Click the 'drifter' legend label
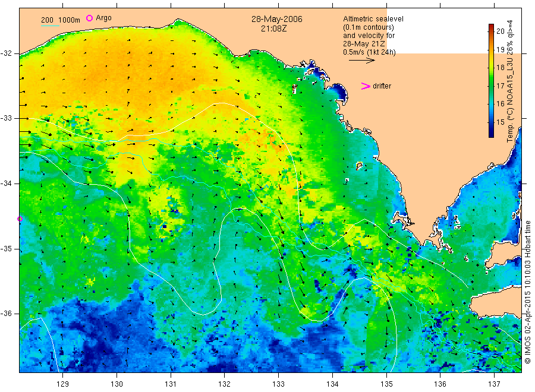This screenshot has width=535, height=392. pyautogui.click(x=382, y=86)
